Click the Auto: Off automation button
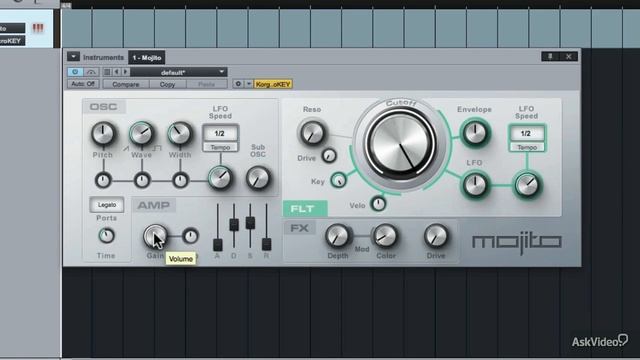Screen dimensions: 640x360 click(83, 84)
